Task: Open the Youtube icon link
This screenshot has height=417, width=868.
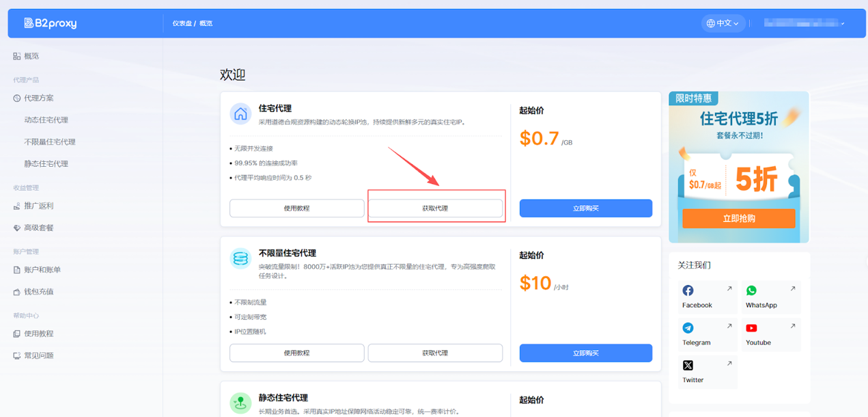Action: pyautogui.click(x=751, y=328)
